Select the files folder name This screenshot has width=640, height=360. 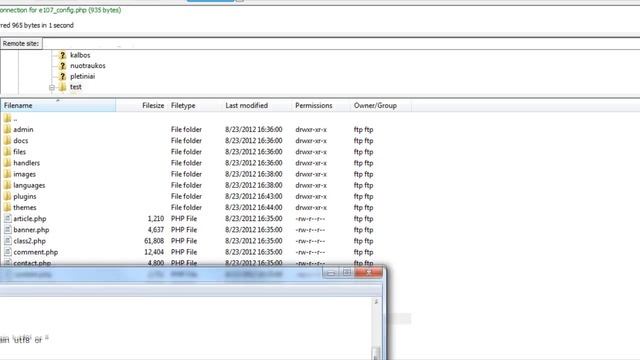click(x=20, y=151)
